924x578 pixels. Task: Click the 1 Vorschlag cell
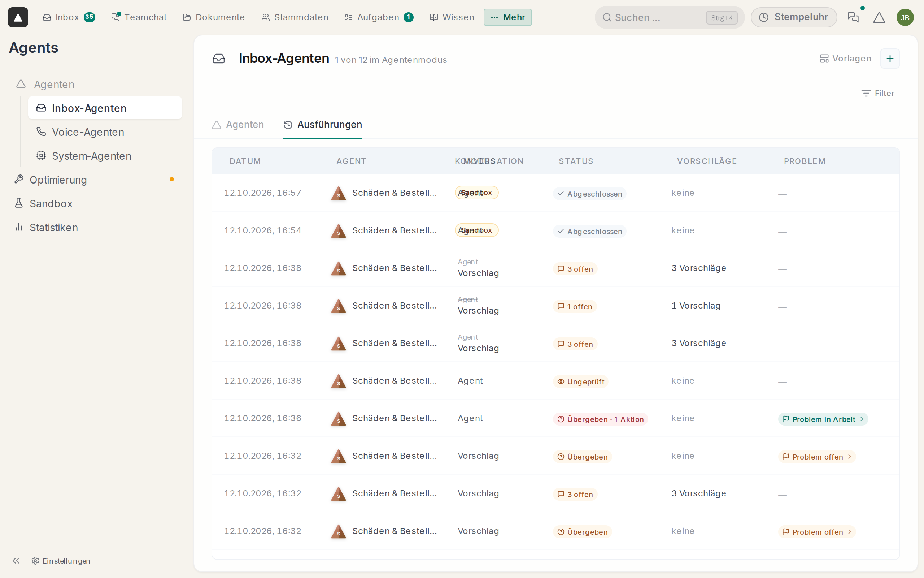pos(696,306)
